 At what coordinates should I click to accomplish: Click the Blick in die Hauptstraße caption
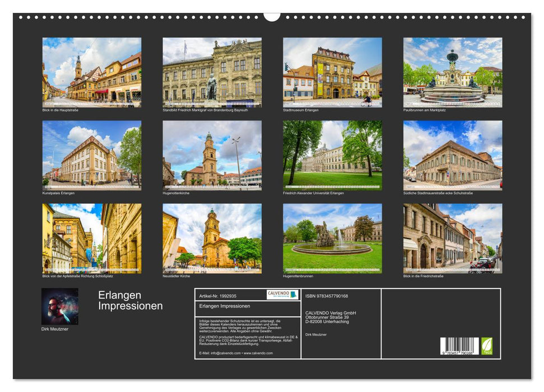[x=59, y=110]
